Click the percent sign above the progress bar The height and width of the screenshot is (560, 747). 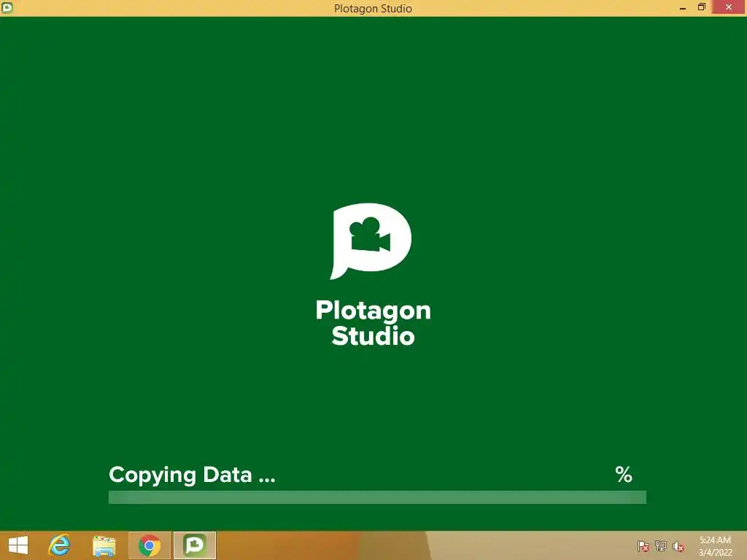point(624,475)
